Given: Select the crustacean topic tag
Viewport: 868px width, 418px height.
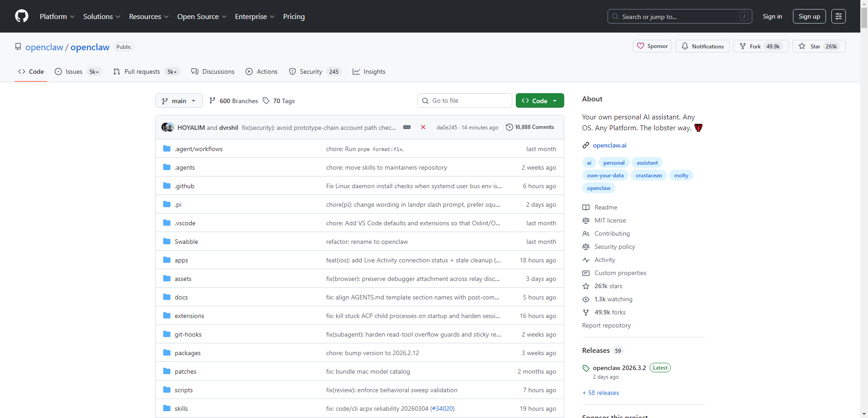Looking at the screenshot, I should tap(648, 176).
